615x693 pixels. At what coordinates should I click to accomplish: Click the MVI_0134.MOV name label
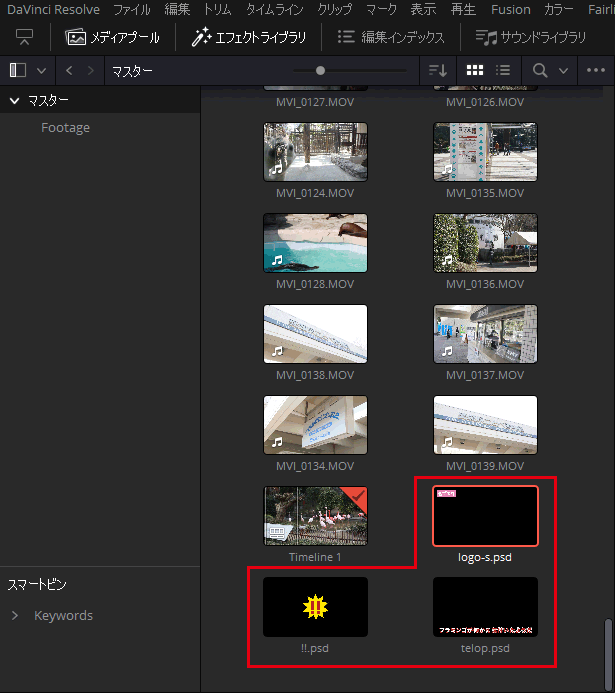tap(315, 466)
